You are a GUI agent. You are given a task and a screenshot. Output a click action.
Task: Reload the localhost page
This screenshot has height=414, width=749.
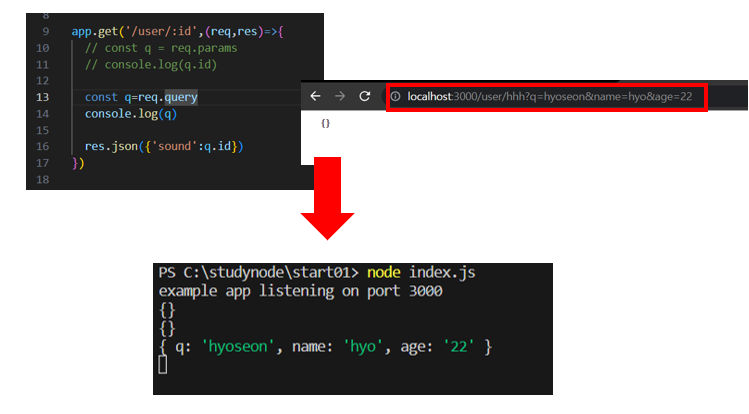pos(364,96)
